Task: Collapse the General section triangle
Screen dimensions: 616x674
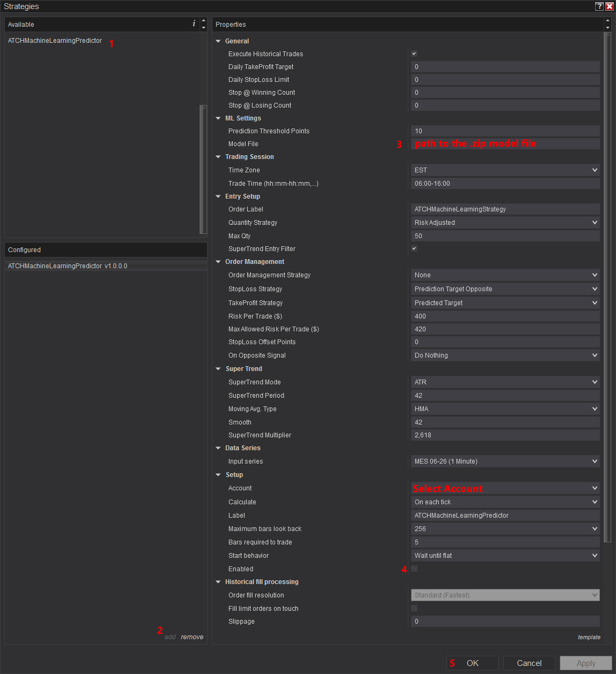Action: coord(218,41)
